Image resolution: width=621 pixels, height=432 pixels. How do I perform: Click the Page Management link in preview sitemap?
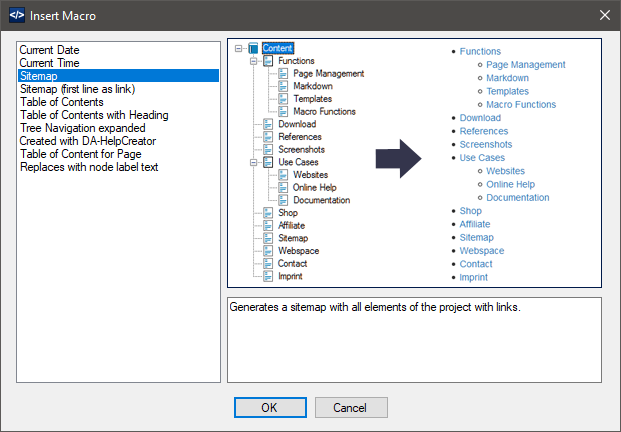click(x=526, y=65)
